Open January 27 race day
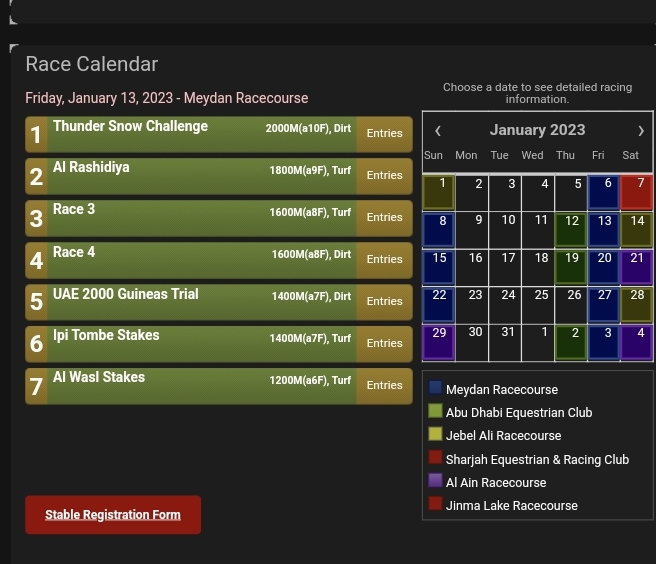656x564 pixels. 604,304
